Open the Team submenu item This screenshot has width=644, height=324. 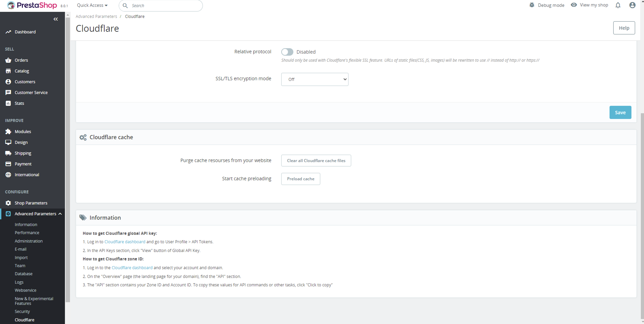(20, 266)
